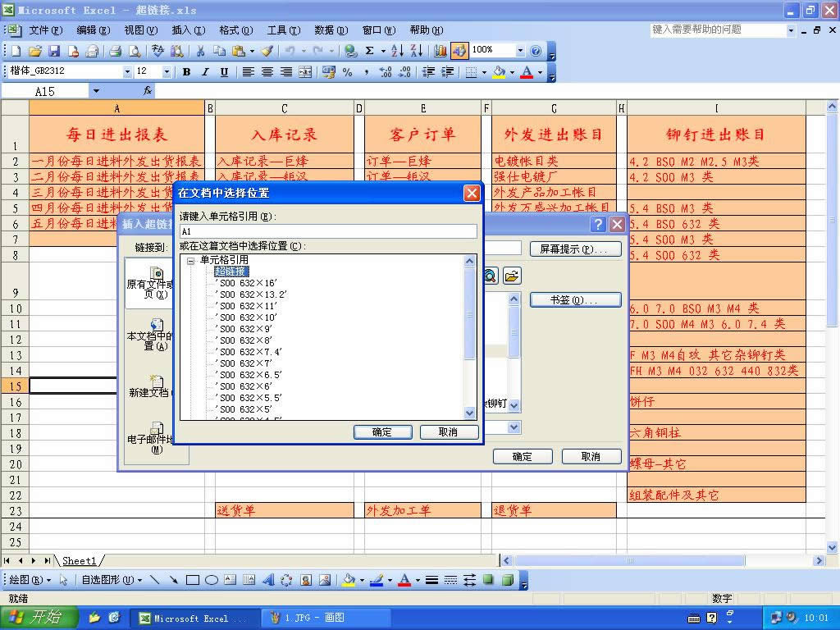840x630 pixels.
Task: Toggle Underline formatting
Action: click(224, 72)
